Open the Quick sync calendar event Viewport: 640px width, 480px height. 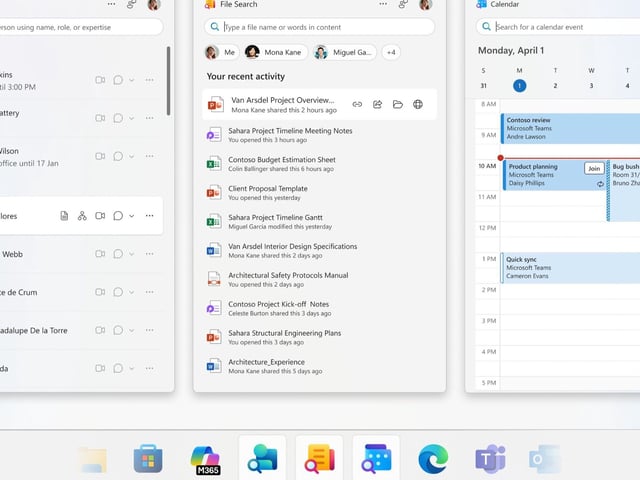[x=570, y=268]
